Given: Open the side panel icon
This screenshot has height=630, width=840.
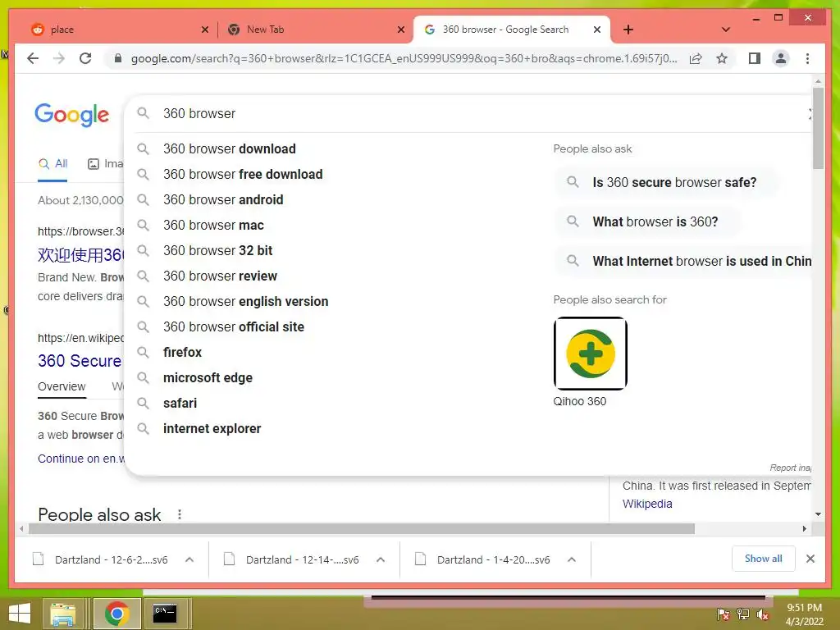Looking at the screenshot, I should pyautogui.click(x=755, y=58).
